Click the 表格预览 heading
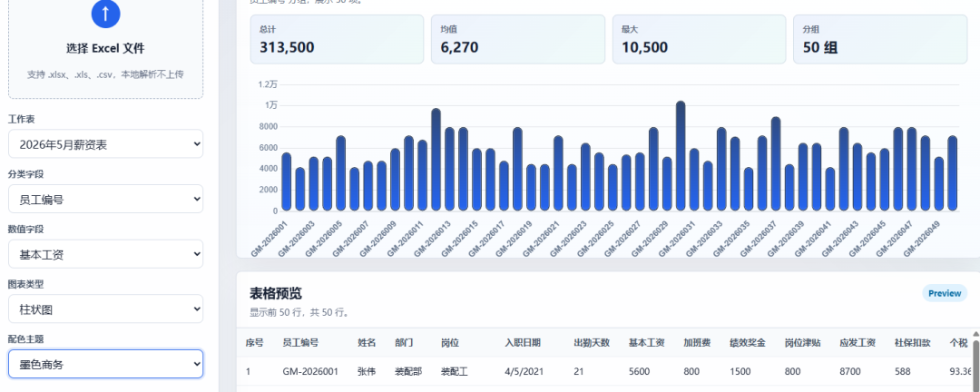980x392 pixels. pyautogui.click(x=276, y=294)
